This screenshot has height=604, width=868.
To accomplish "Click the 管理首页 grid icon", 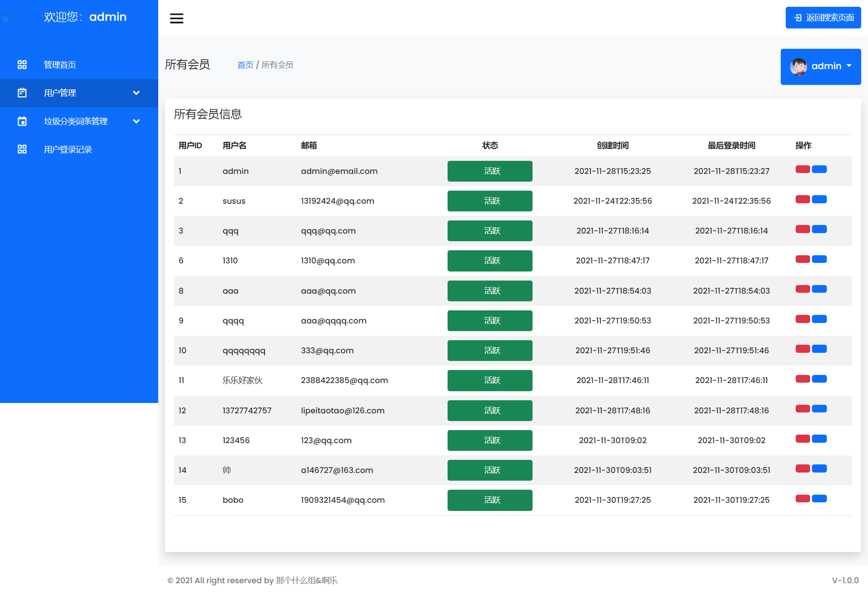I will tap(22, 65).
